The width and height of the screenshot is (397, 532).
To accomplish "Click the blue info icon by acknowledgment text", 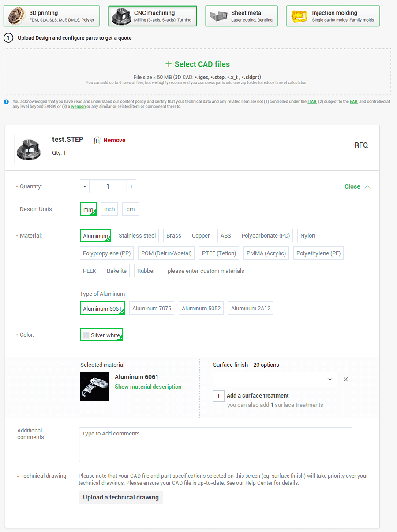I will pos(7,102).
